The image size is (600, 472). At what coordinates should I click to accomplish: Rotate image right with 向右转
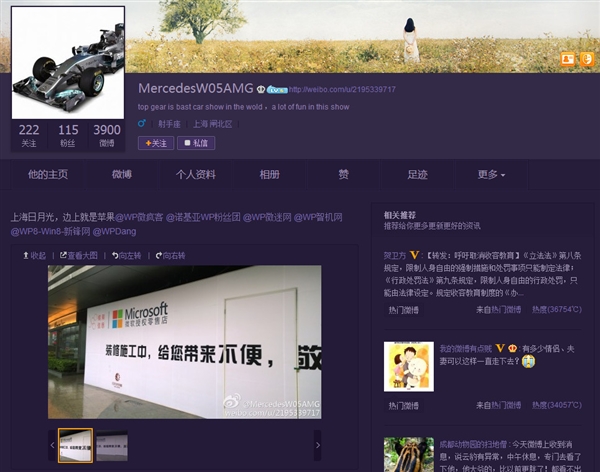pos(170,255)
